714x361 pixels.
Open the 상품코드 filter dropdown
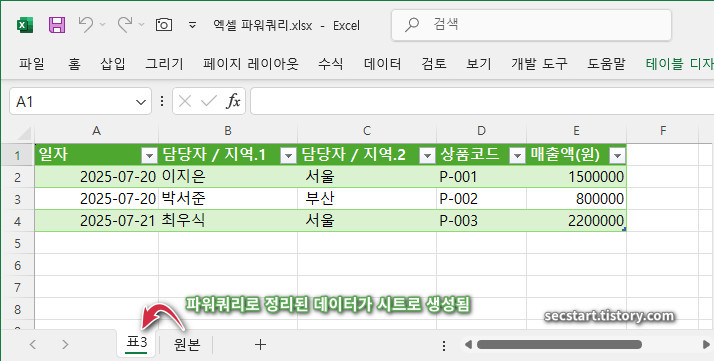517,156
